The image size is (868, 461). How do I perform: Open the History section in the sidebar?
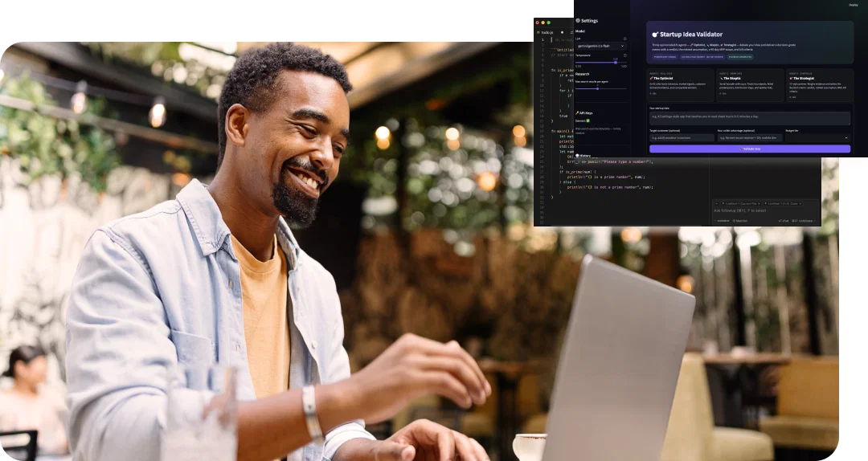[583, 156]
